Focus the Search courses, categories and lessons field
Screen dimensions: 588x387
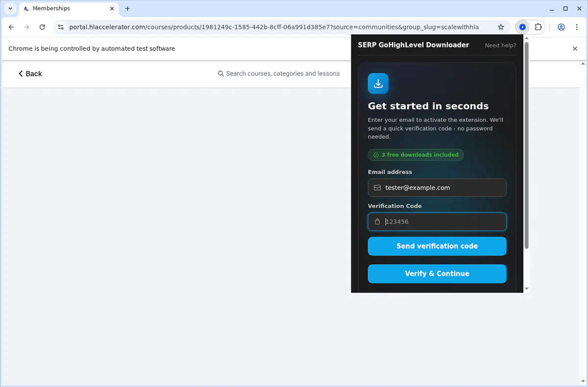pos(283,73)
